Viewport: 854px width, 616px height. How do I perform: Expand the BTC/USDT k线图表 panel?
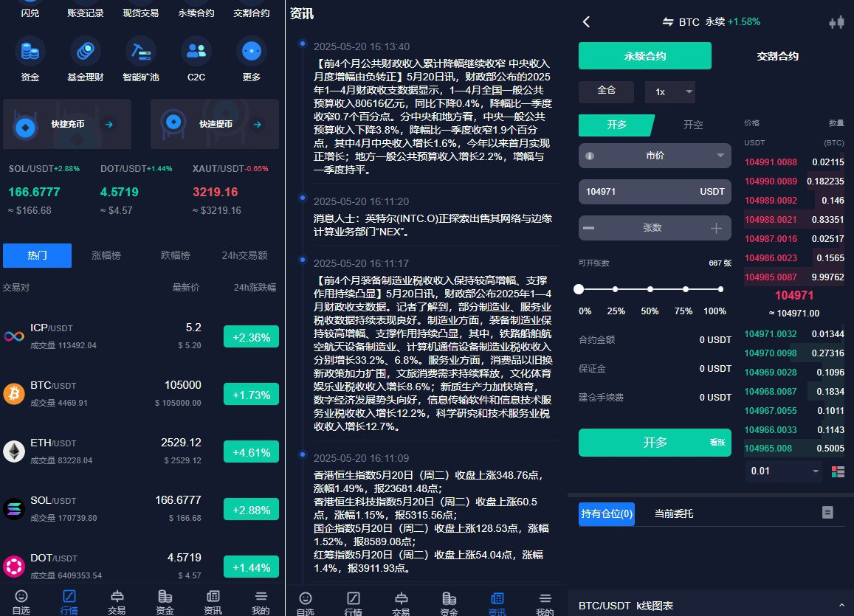(x=841, y=605)
